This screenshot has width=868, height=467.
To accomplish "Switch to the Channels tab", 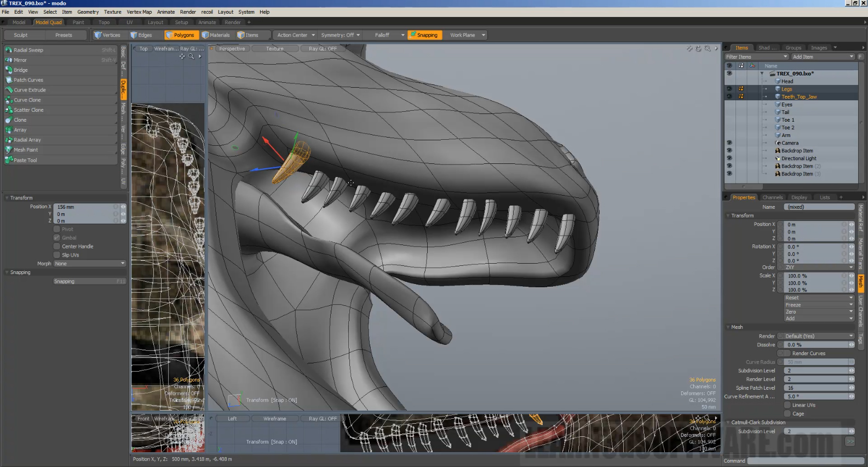I will (x=772, y=197).
